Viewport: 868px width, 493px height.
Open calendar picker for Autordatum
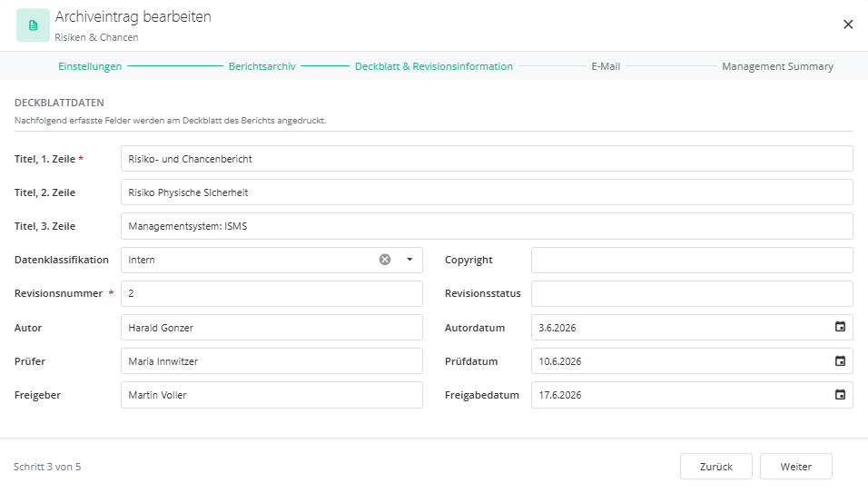click(840, 327)
